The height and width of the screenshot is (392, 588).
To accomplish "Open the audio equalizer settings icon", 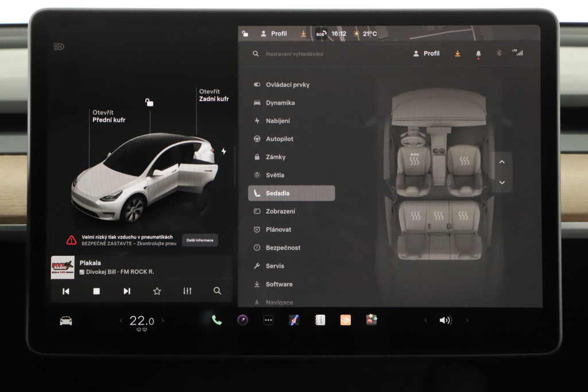I will coord(188,291).
